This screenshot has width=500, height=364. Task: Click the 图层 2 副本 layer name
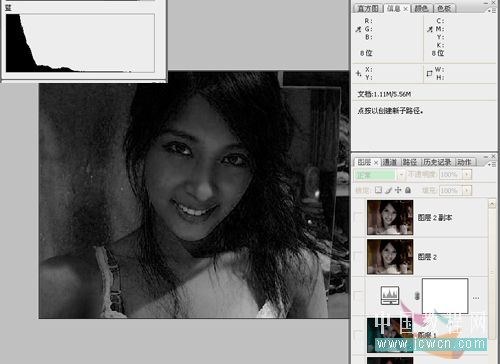coord(435,218)
